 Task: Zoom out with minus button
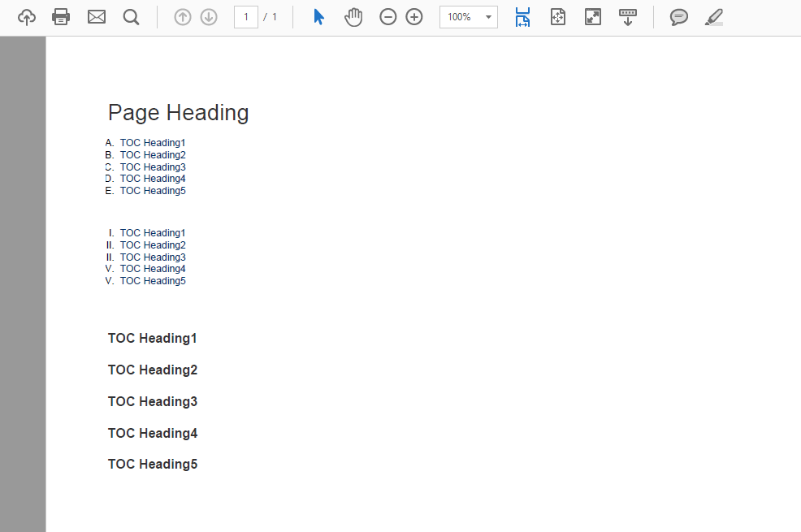[388, 17]
